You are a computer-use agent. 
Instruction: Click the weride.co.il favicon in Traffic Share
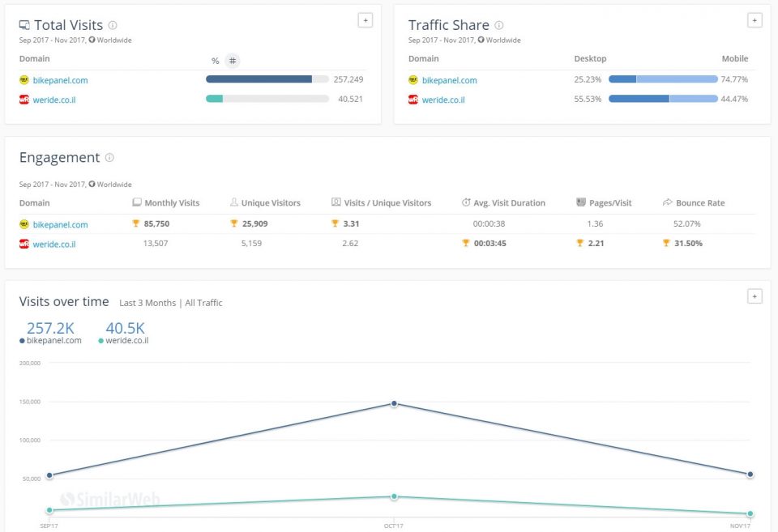pyautogui.click(x=413, y=100)
